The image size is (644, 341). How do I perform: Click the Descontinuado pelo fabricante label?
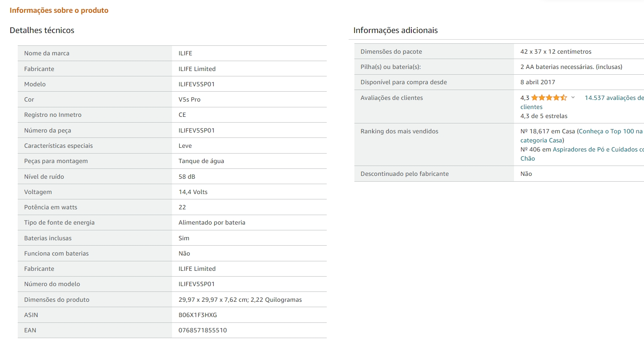tap(405, 174)
